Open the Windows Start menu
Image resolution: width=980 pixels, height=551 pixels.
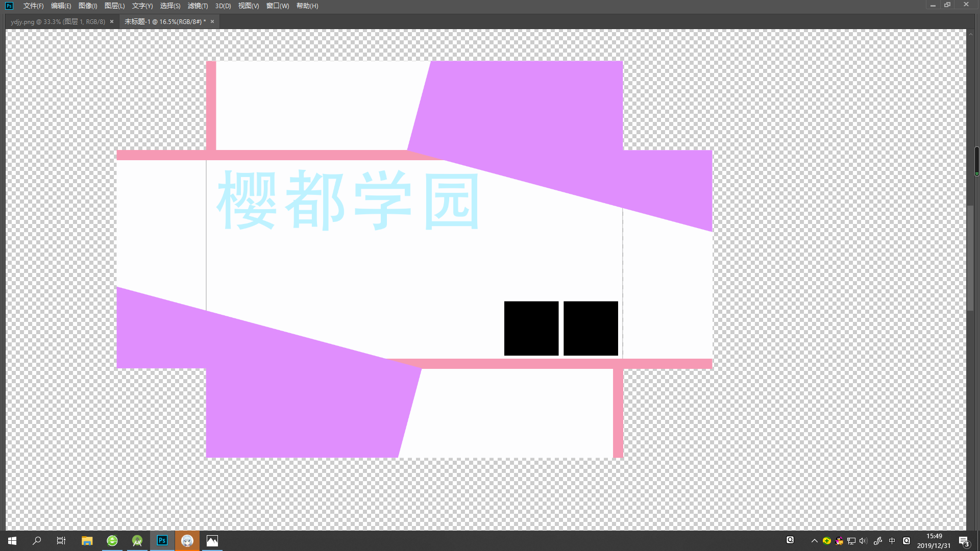12,541
